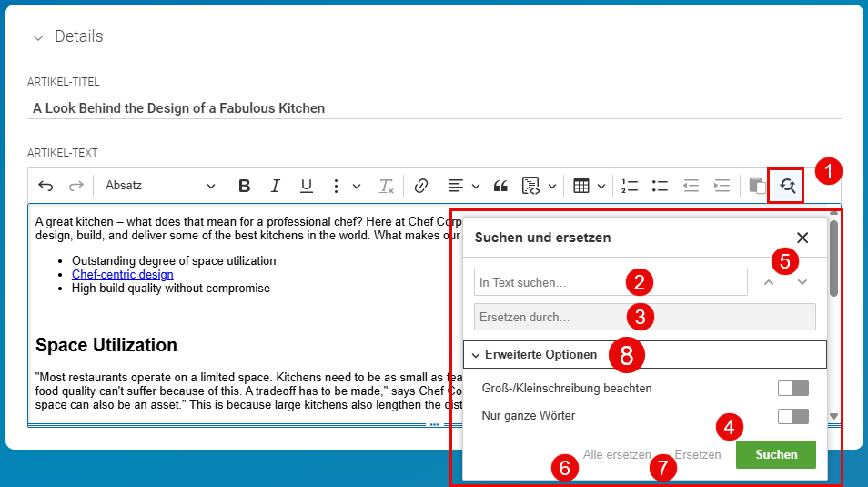Click the scrollbar down arrow
Screen dimensions: 868x487
coord(833,417)
